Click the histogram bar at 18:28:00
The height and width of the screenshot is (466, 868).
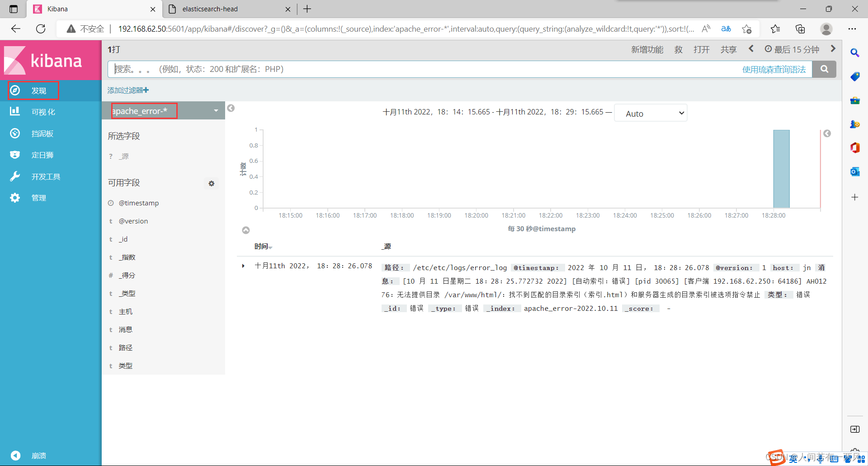coord(781,169)
